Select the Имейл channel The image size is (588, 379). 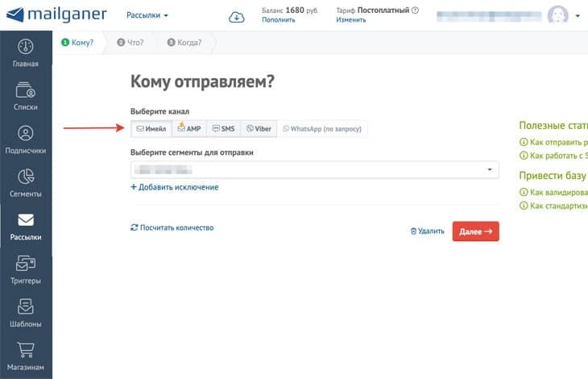[x=151, y=129]
